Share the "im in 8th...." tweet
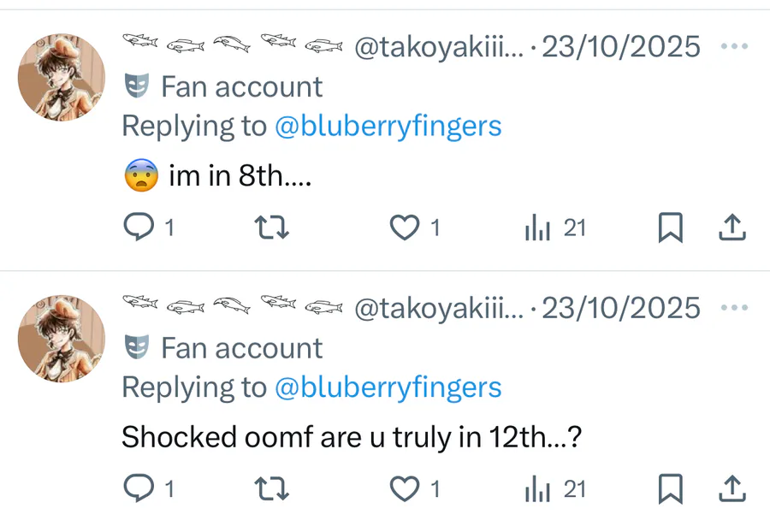The height and width of the screenshot is (532, 770). click(x=732, y=228)
